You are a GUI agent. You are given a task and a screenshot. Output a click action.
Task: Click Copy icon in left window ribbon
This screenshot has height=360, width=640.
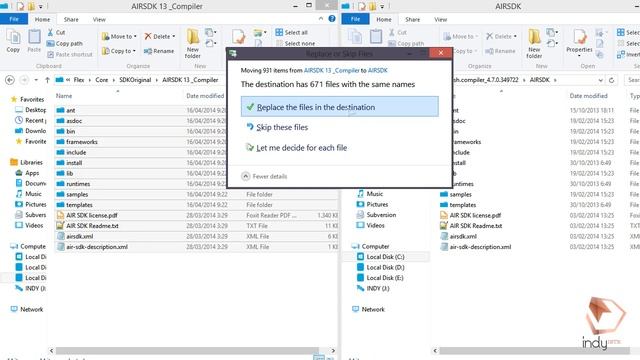13,41
